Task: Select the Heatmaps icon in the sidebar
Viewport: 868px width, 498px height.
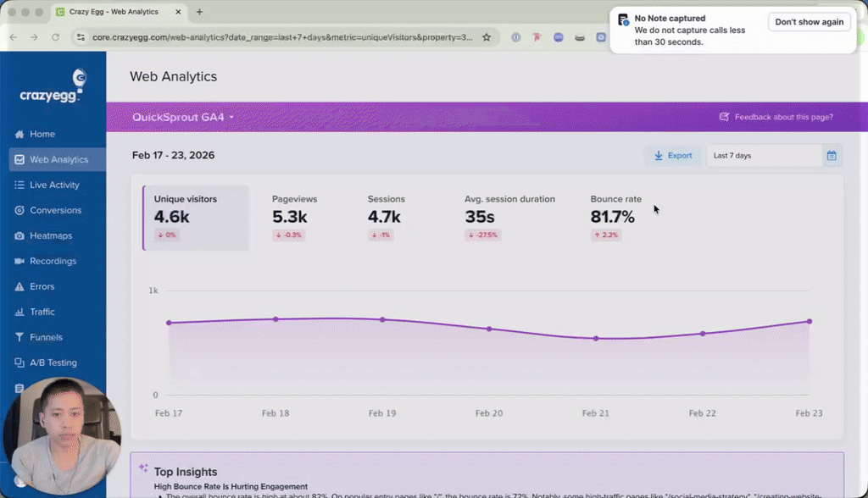Action: point(19,235)
